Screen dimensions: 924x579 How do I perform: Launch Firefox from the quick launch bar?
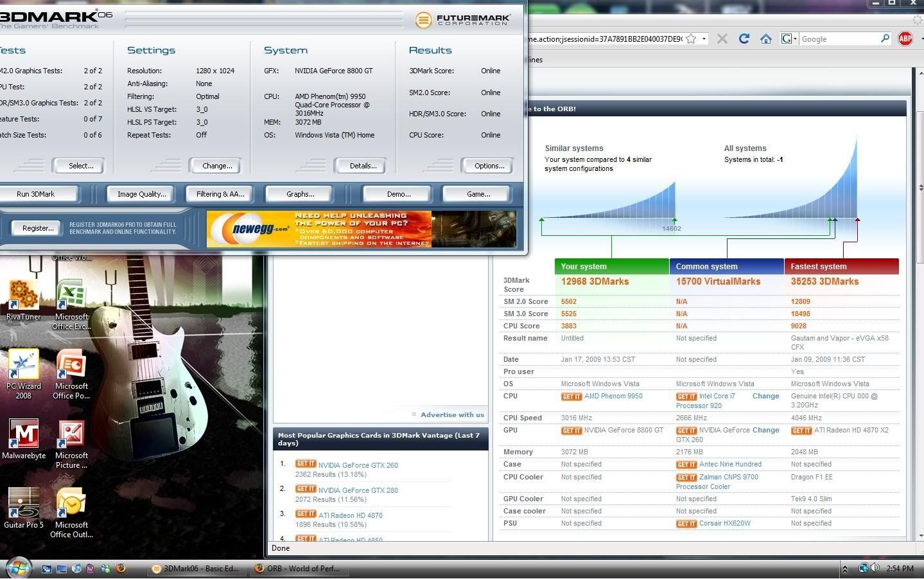pyautogui.click(x=120, y=568)
